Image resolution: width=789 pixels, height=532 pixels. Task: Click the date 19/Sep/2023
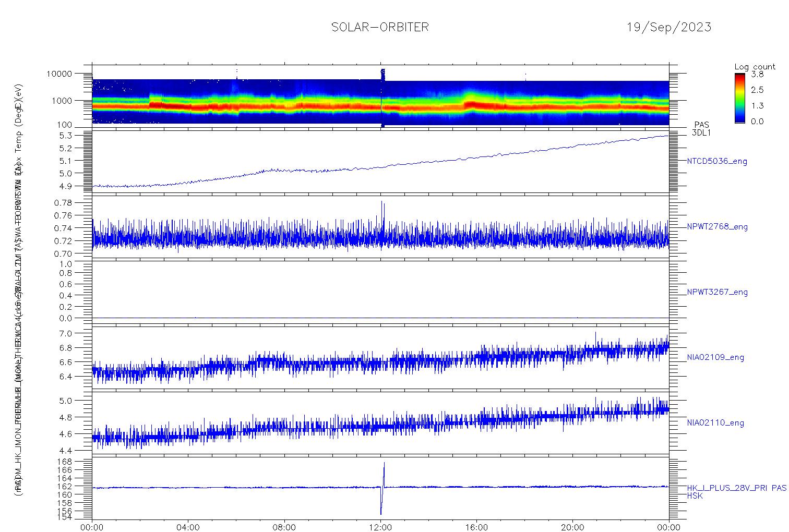(669, 27)
